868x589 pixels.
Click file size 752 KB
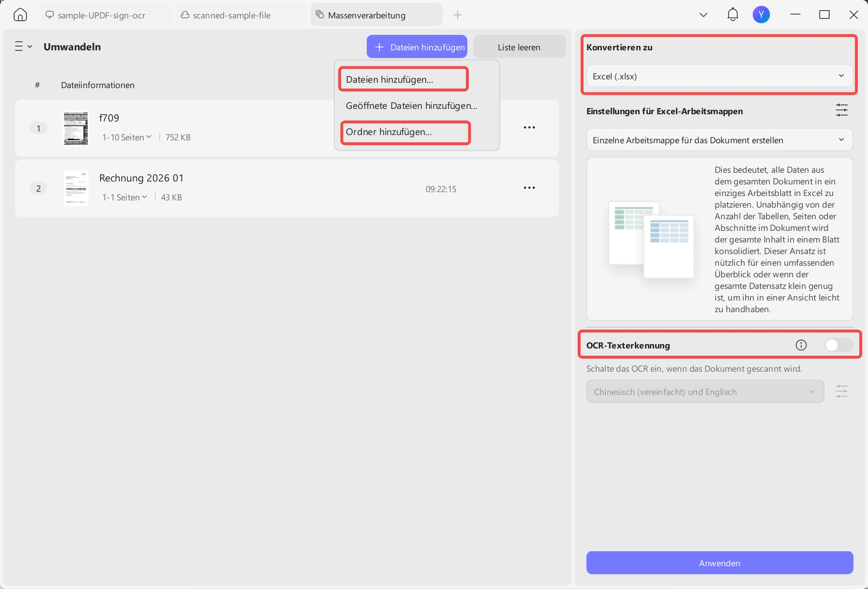178,137
